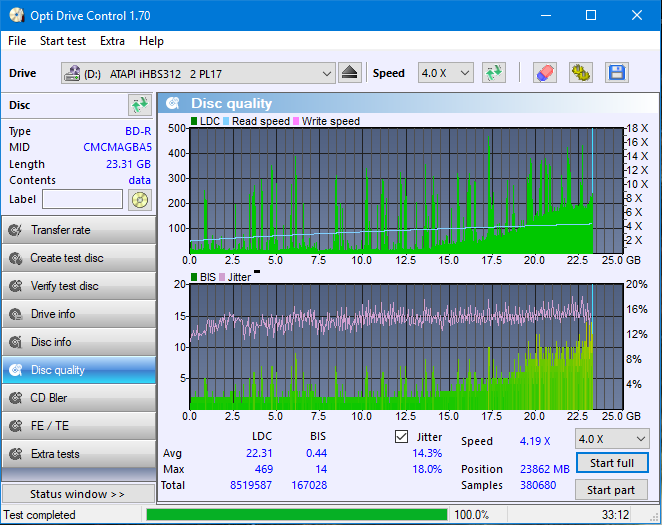Show Drive info panel
This screenshot has height=525, width=662.
[x=79, y=314]
